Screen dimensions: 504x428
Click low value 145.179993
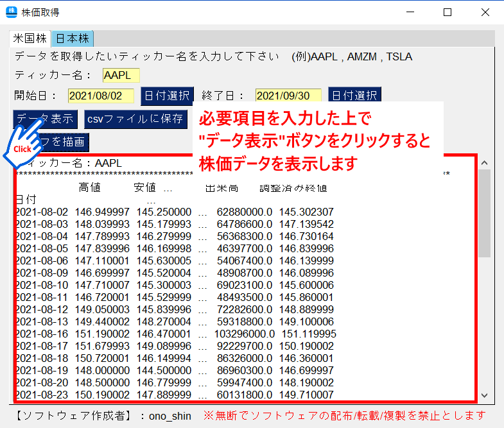[164, 225]
